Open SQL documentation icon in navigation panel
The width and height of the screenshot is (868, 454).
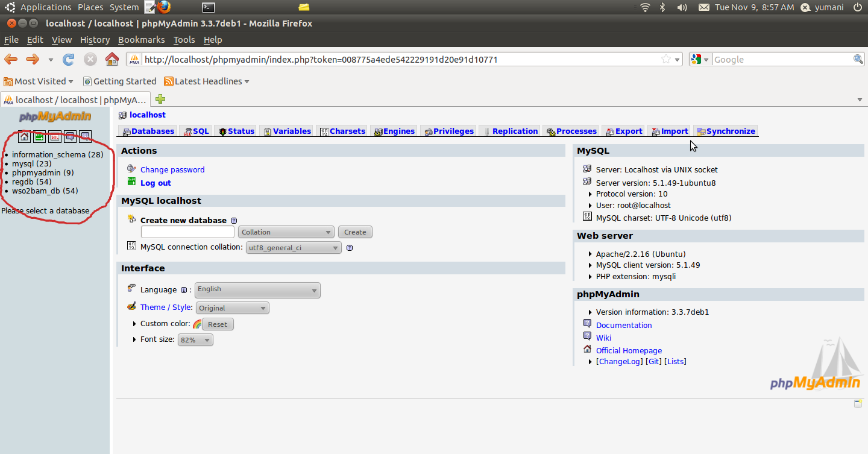click(85, 136)
